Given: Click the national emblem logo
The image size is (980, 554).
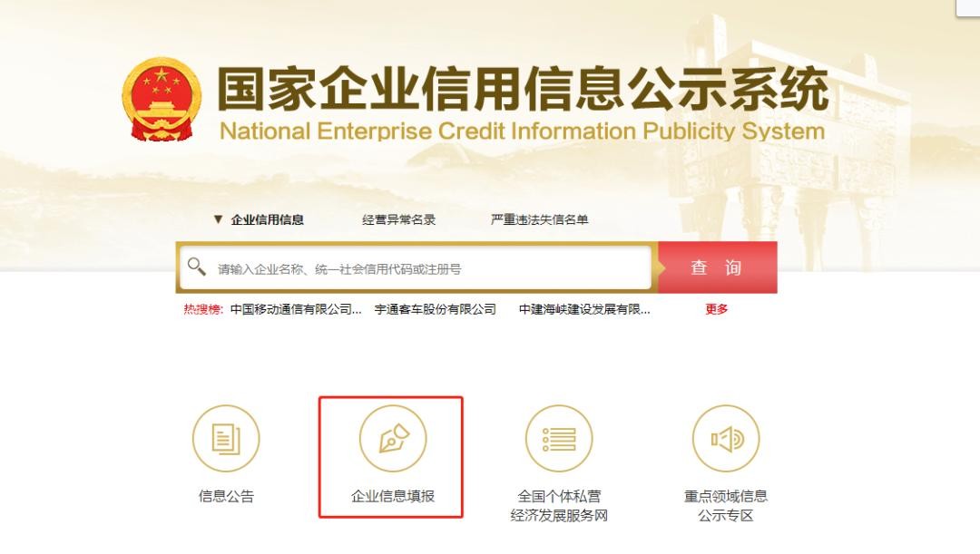Looking at the screenshot, I should (x=162, y=100).
